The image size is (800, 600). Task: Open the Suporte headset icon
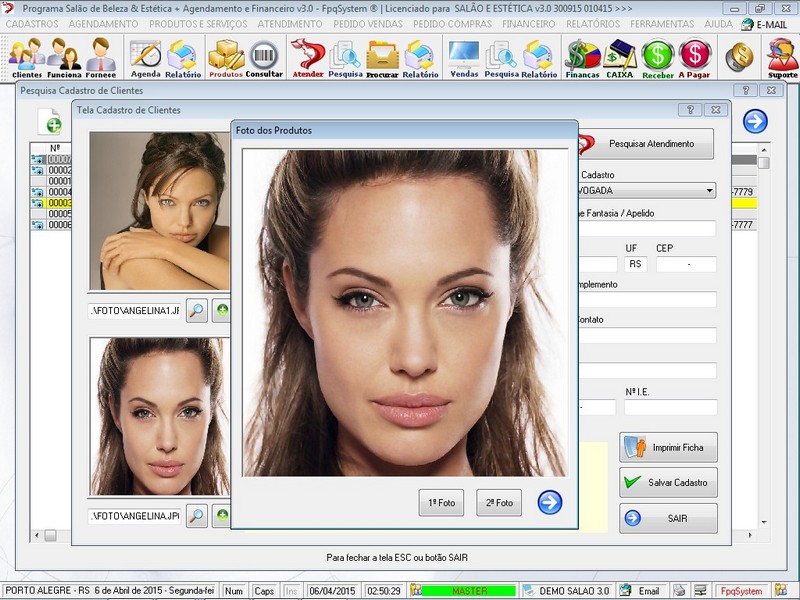782,58
